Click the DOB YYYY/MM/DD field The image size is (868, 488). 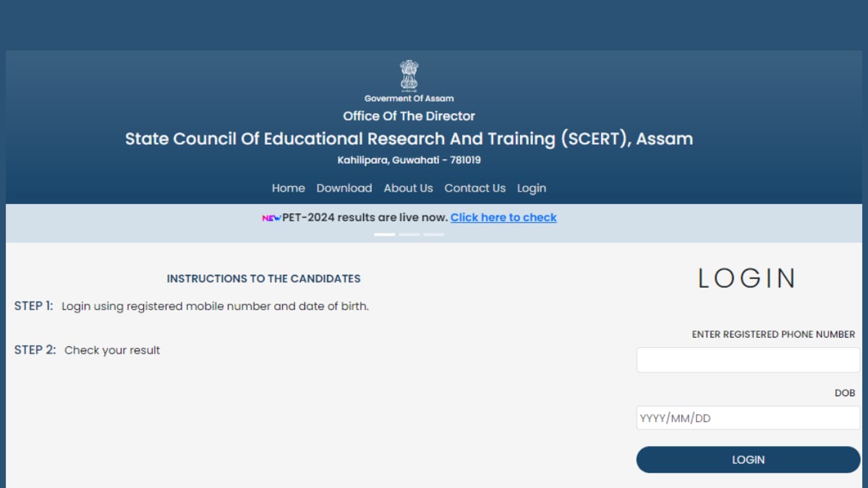click(748, 417)
